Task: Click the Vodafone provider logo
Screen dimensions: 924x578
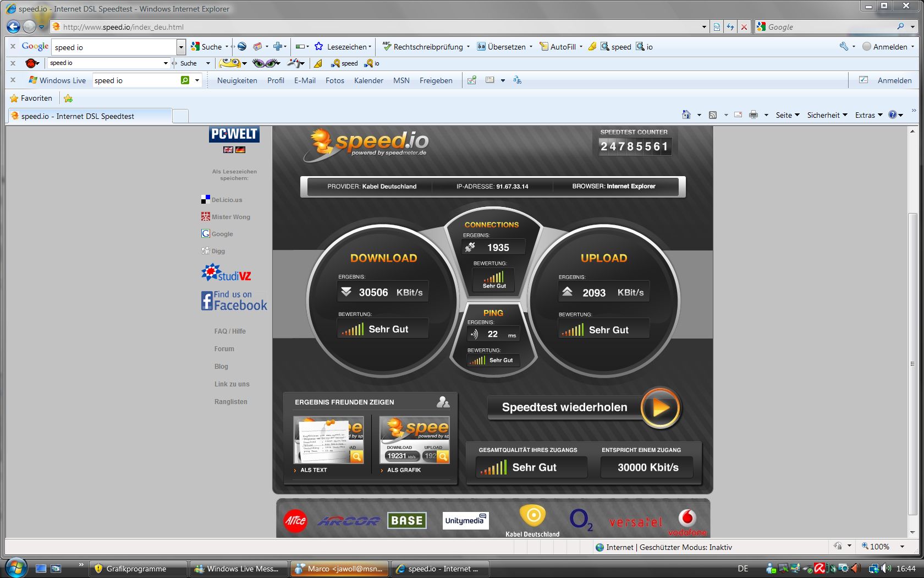Action: tap(687, 522)
